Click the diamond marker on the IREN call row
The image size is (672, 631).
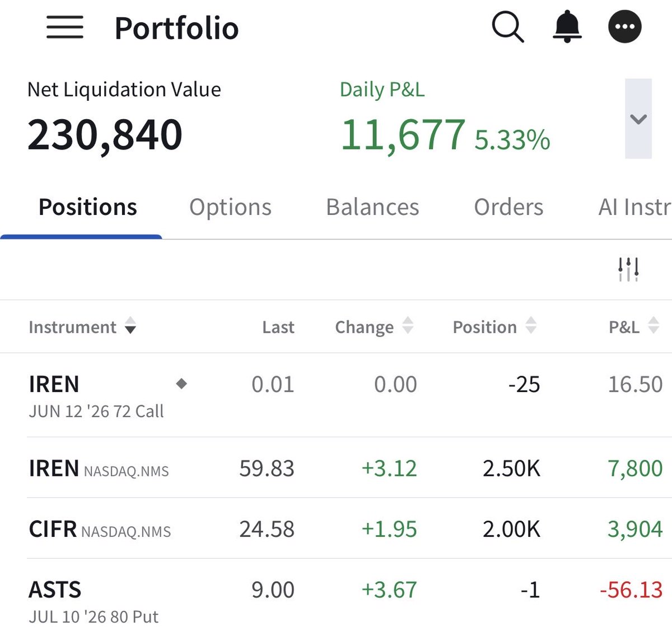(x=181, y=384)
